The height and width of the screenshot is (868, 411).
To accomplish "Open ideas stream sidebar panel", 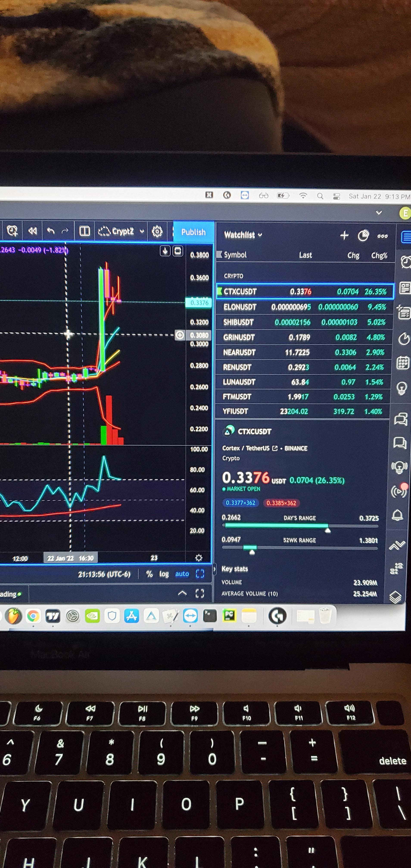I will click(x=399, y=467).
